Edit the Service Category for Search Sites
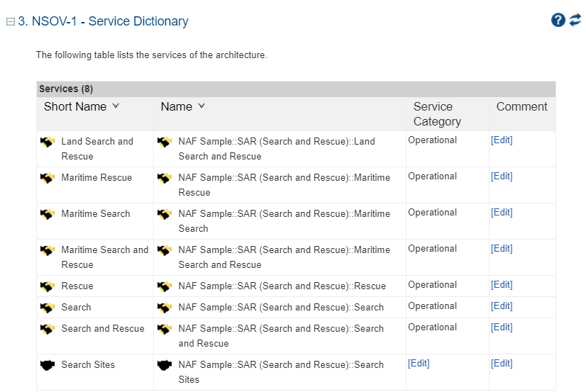 [x=419, y=364]
